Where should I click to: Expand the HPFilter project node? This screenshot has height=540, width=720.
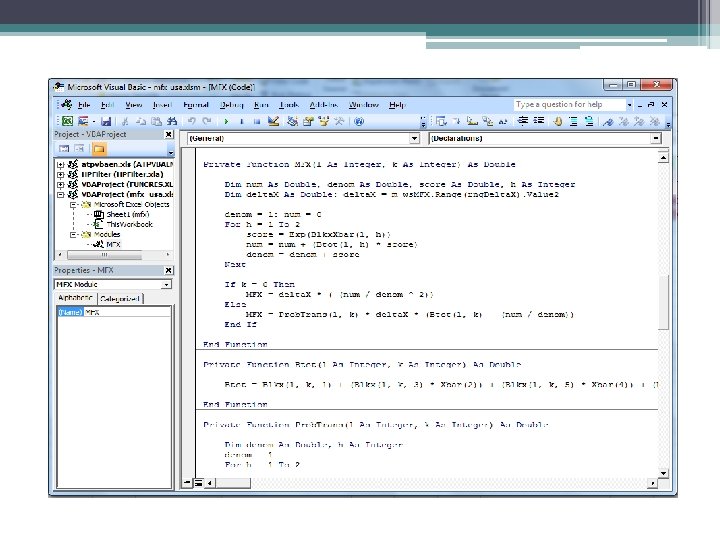coord(60,174)
